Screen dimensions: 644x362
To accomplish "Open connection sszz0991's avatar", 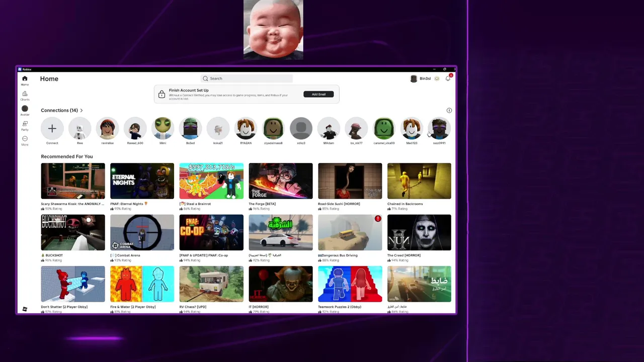I will pos(439,129).
